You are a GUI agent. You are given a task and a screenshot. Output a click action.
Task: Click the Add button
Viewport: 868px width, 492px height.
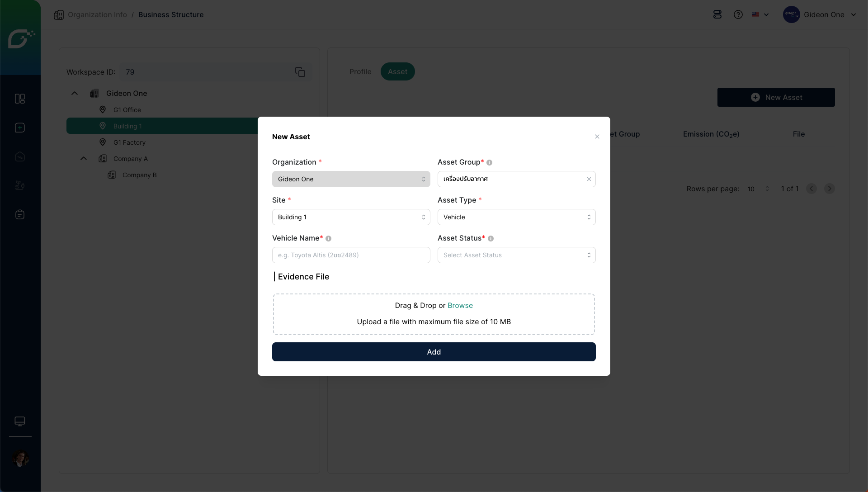pos(434,352)
